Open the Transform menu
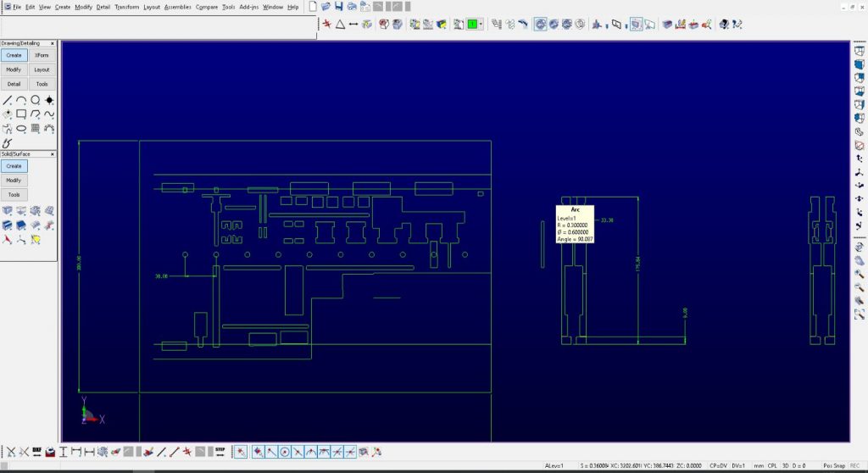 coord(127,7)
